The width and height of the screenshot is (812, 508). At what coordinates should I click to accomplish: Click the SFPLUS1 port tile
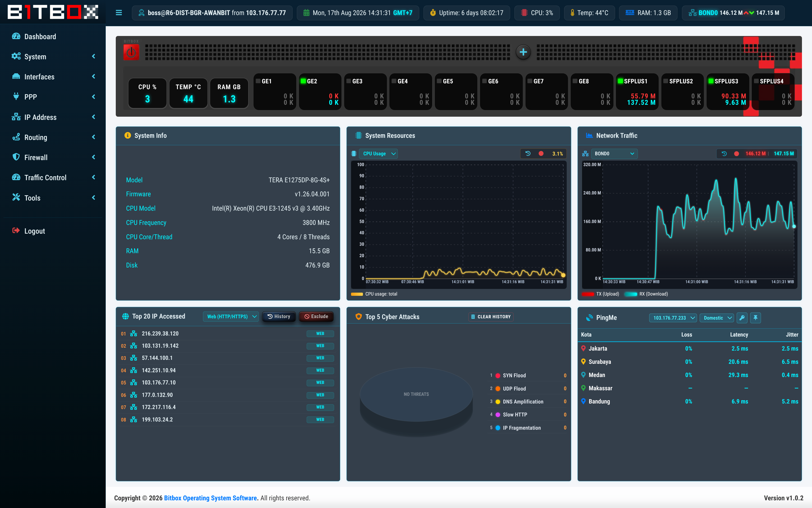tap(637, 92)
